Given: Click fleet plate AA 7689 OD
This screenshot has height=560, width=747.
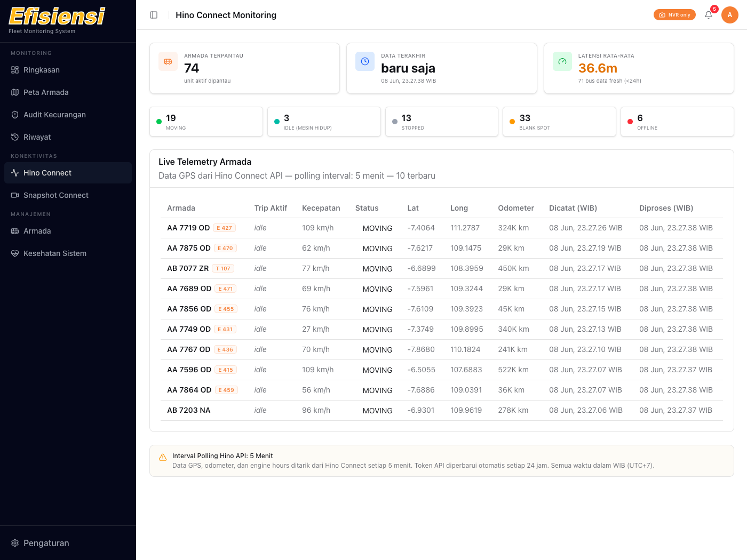Looking at the screenshot, I should pyautogui.click(x=189, y=289).
